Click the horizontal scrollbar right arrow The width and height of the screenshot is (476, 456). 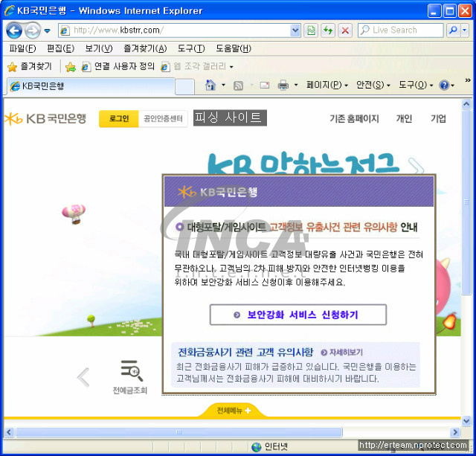455,432
